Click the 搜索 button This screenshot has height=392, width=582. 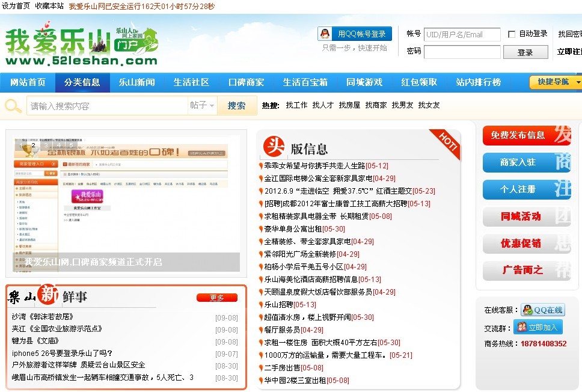click(237, 106)
